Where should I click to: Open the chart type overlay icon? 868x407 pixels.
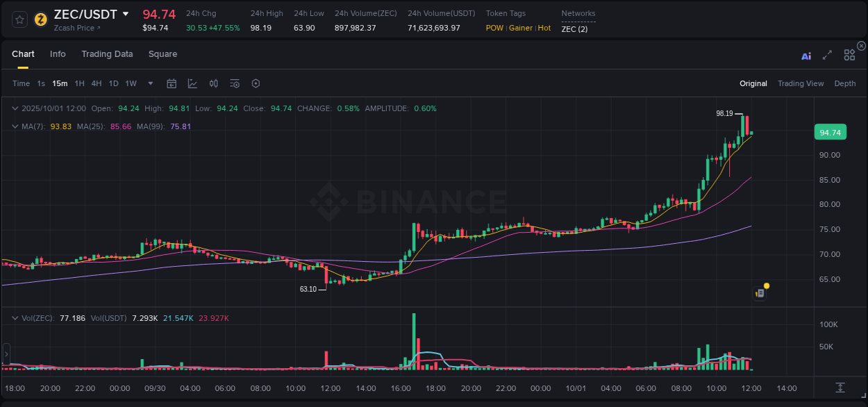[x=192, y=83]
